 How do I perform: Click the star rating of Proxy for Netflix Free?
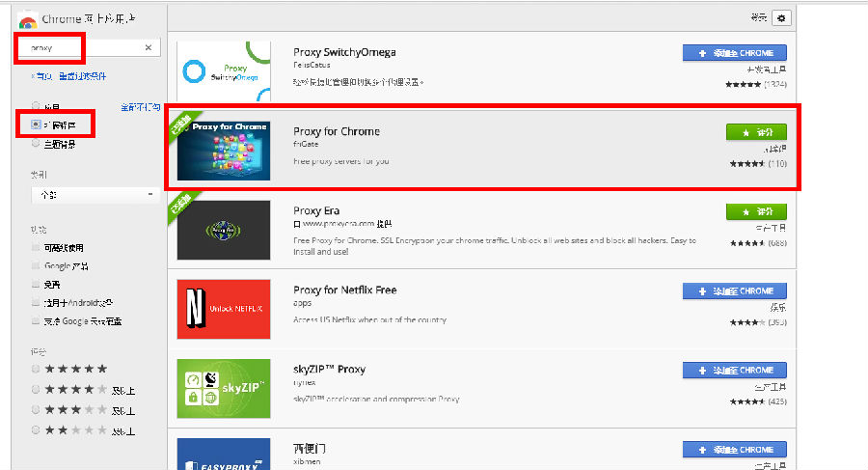point(747,322)
